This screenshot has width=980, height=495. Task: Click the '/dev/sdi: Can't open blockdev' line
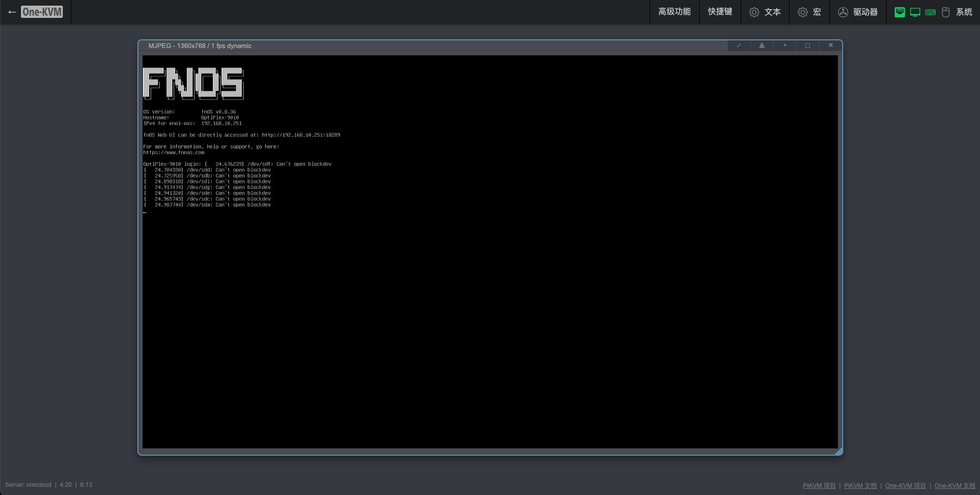pyautogui.click(x=207, y=181)
